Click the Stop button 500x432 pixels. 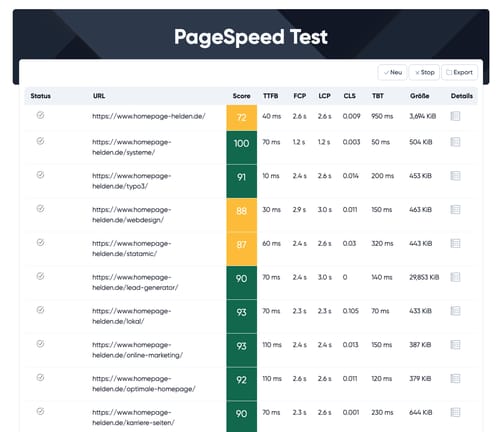tap(424, 72)
